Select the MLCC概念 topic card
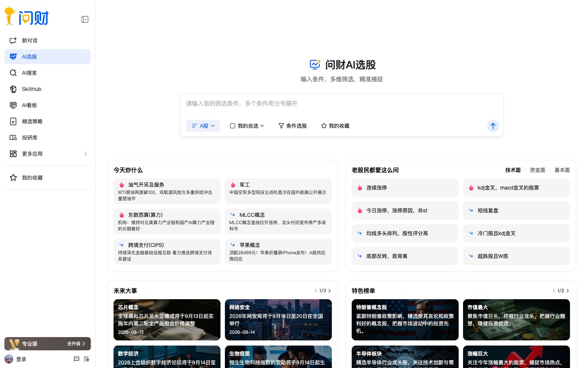The height and width of the screenshot is (368, 588). [278, 222]
